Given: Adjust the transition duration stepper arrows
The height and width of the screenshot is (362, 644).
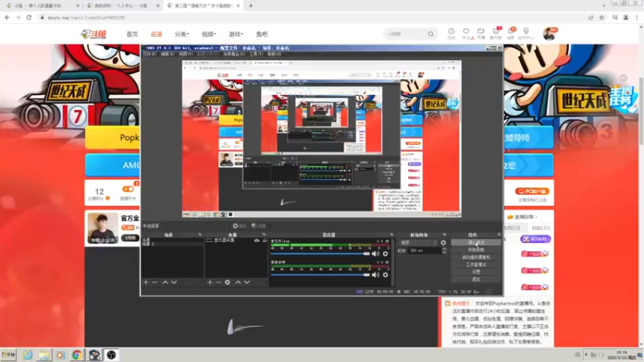Looking at the screenshot, I should [444, 250].
